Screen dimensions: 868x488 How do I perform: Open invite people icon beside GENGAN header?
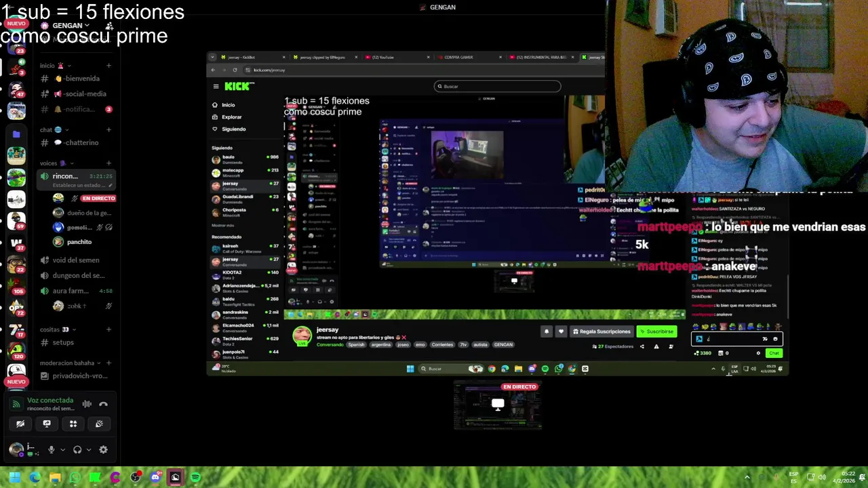point(109,26)
